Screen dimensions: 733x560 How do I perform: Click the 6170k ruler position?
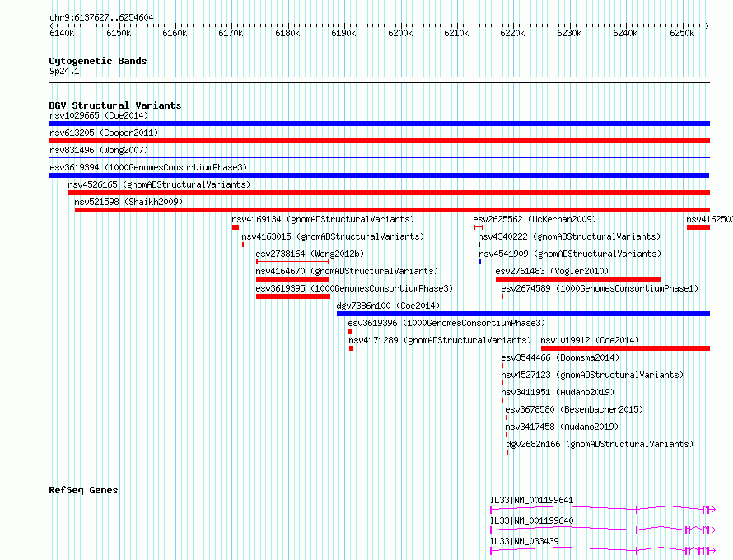pos(231,33)
